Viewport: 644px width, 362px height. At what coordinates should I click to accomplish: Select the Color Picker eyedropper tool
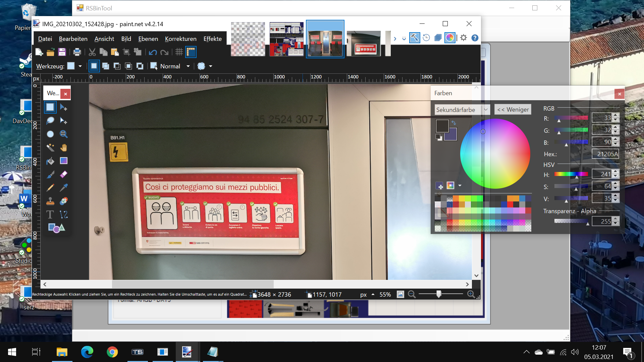tap(63, 188)
